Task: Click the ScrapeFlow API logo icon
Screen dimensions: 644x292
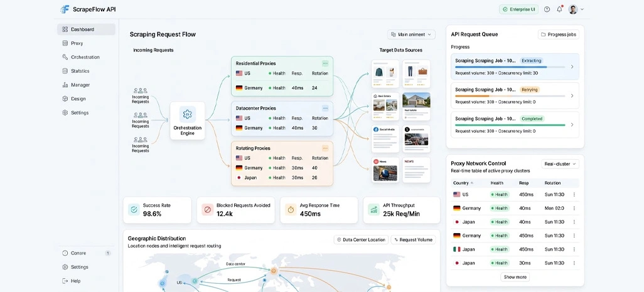Action: (x=65, y=9)
